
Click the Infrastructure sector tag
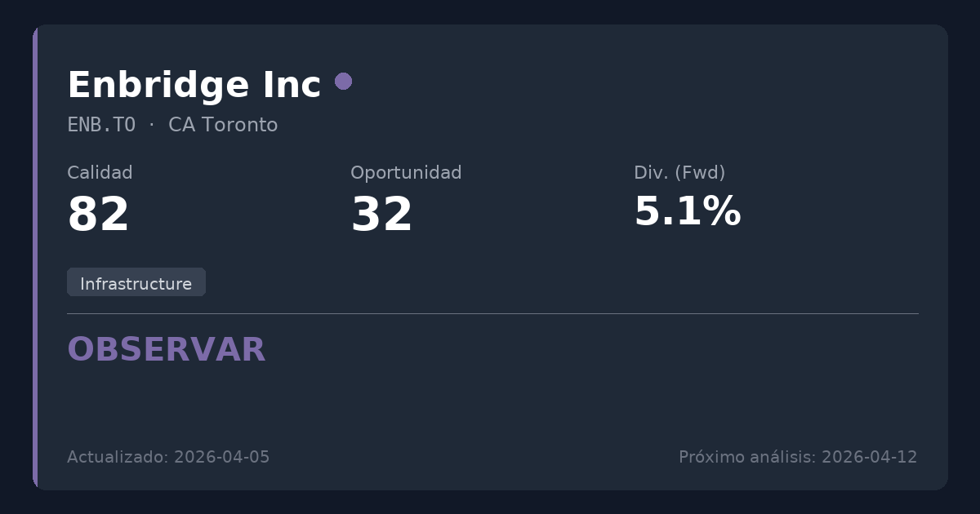(136, 283)
